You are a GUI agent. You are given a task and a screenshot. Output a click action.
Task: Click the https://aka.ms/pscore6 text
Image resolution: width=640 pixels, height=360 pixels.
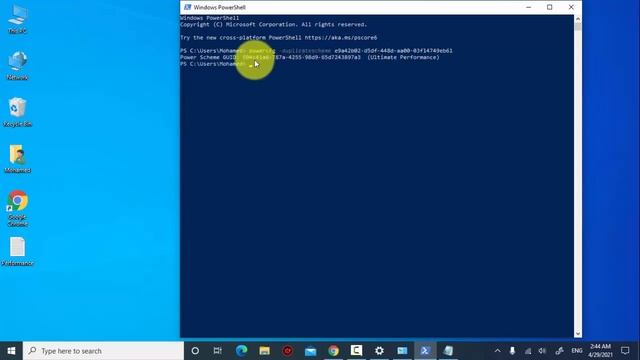tap(341, 38)
